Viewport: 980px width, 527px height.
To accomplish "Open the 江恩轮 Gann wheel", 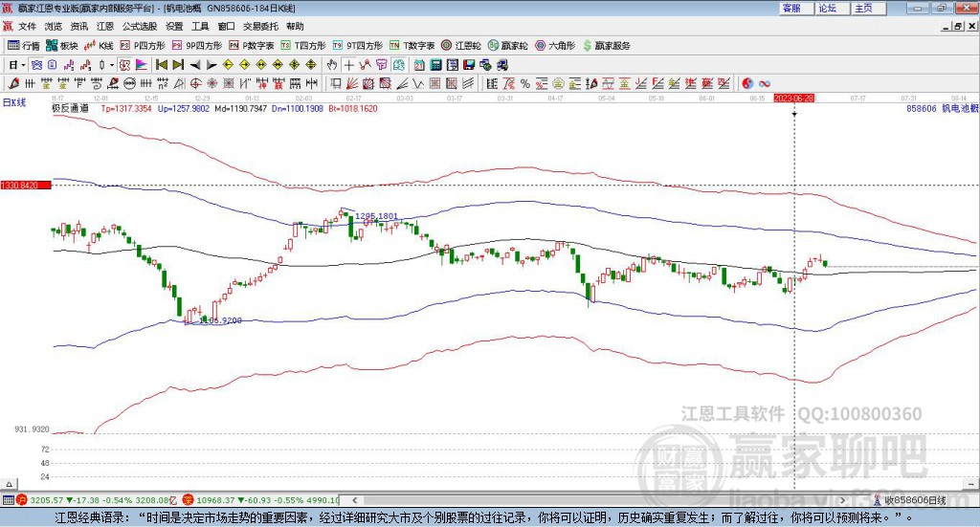I will tap(461, 46).
